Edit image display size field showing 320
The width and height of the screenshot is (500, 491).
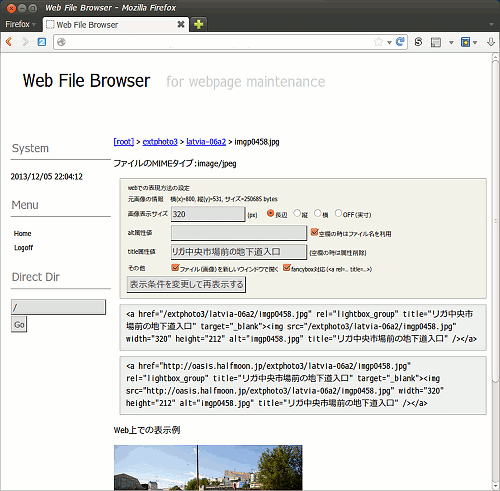[x=208, y=214]
